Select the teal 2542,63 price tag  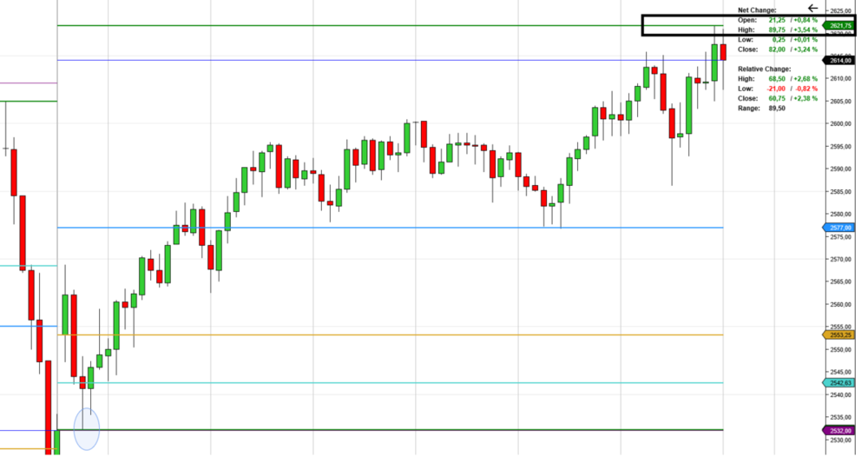click(838, 383)
